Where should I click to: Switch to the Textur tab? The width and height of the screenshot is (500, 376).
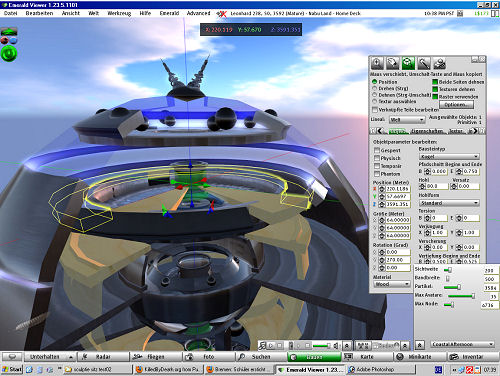(x=456, y=131)
